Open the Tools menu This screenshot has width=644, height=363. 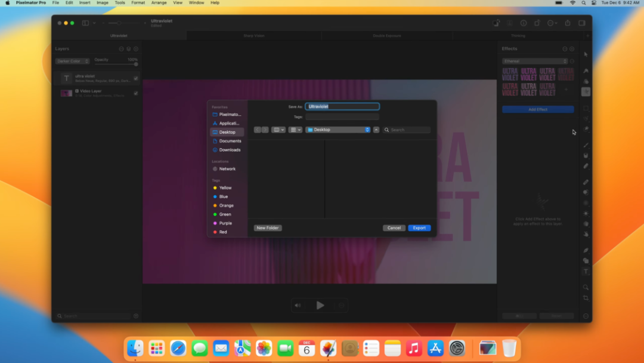[x=120, y=3]
